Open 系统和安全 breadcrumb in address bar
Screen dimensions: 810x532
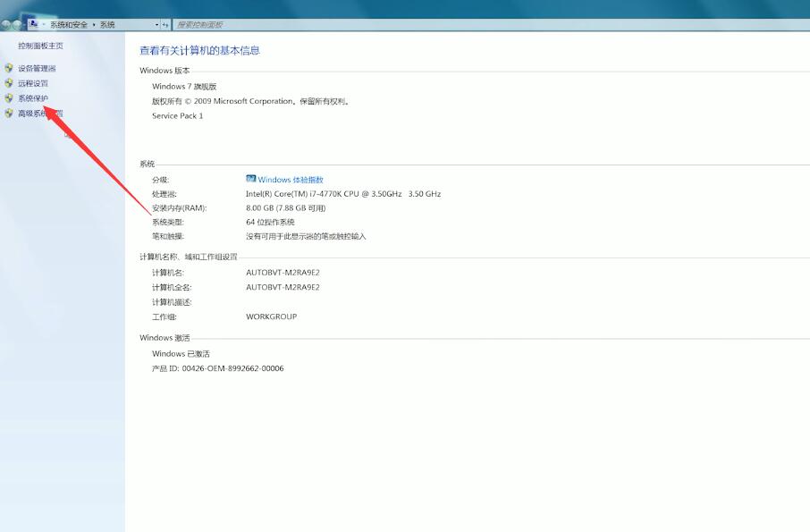click(x=69, y=25)
